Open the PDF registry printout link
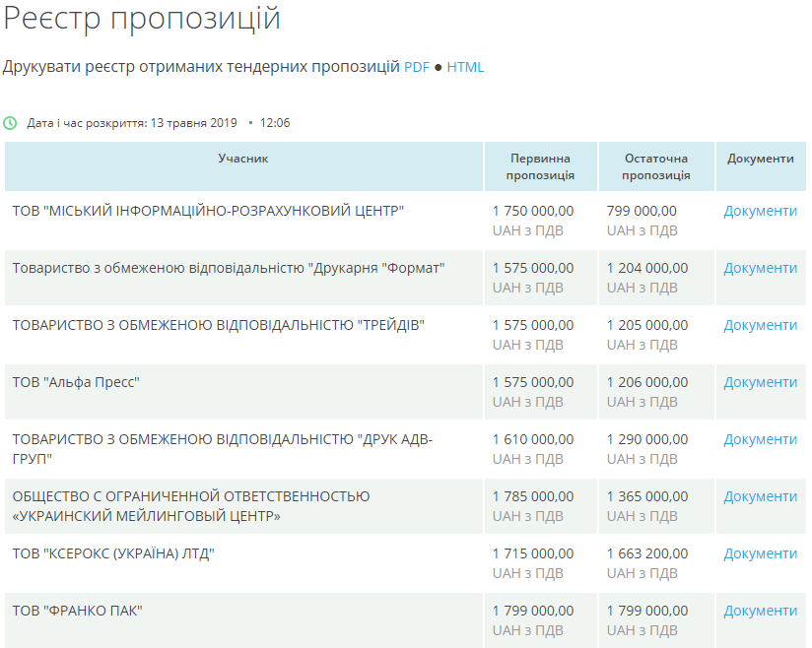The image size is (812, 648). 417,67
